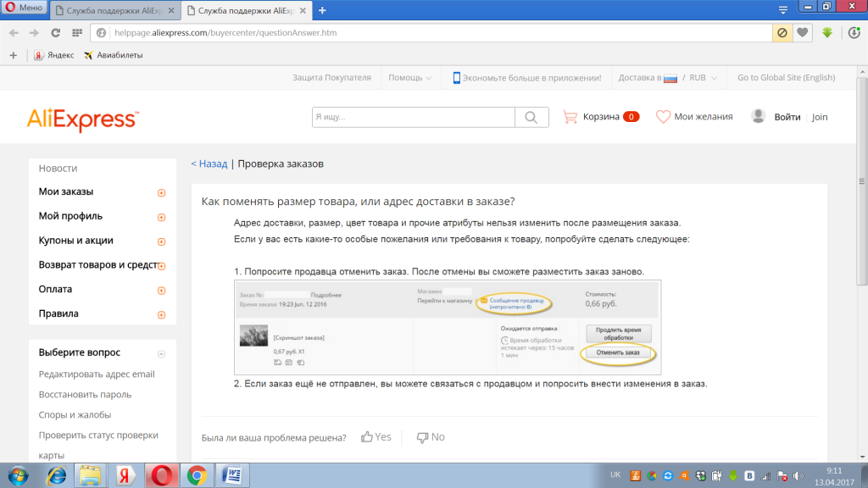Click the UK language indicator in tray

point(615,474)
